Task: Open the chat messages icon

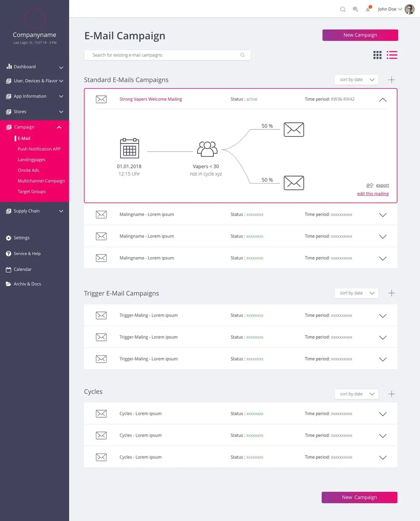Action: 355,9
